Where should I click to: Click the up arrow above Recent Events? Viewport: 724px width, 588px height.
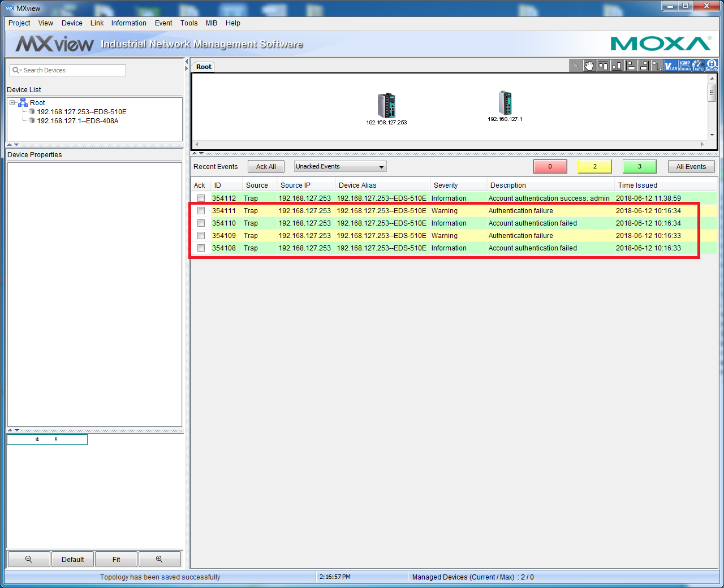point(195,153)
